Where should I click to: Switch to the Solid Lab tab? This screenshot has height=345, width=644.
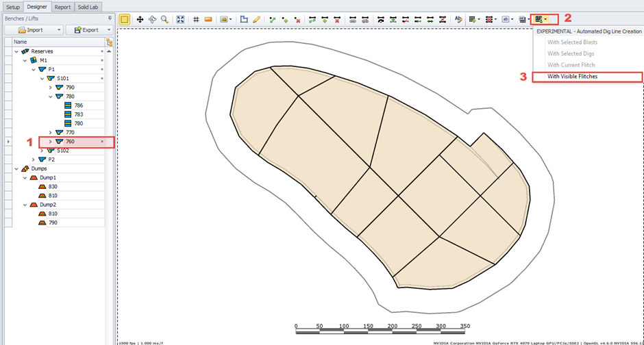[88, 7]
